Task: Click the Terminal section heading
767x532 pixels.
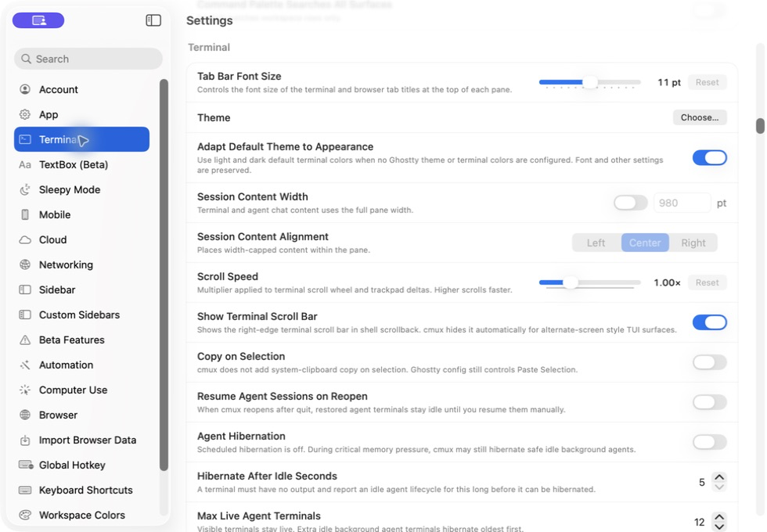Action: point(209,48)
